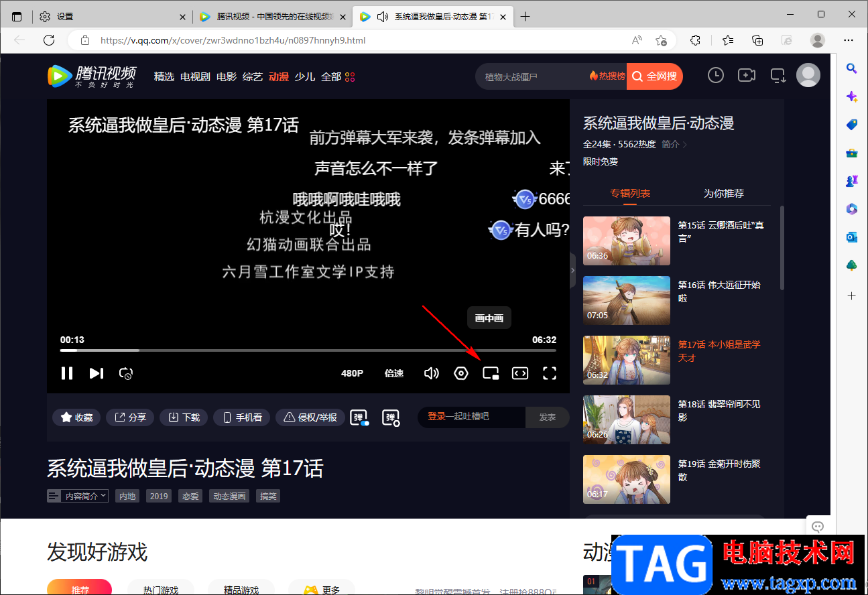Open the 全部 categories menu
868x595 pixels.
pos(338,76)
